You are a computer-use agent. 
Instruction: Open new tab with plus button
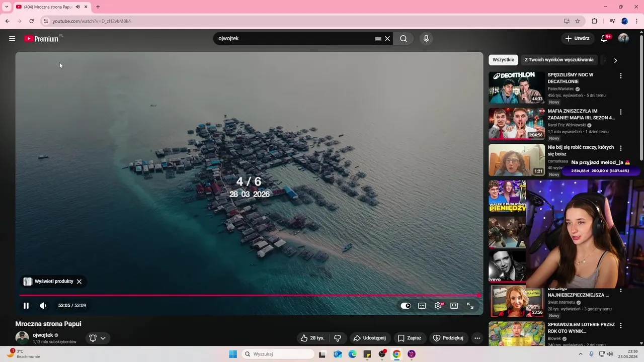point(98,7)
